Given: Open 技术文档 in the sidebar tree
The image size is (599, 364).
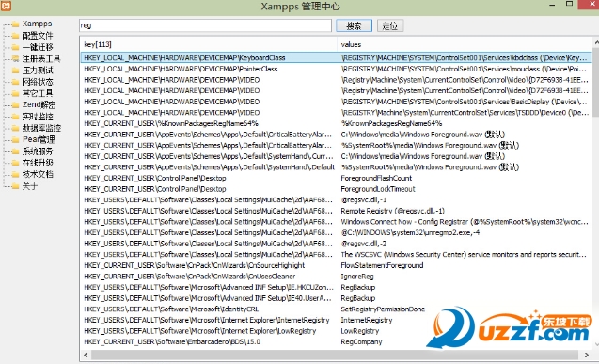Looking at the screenshot, I should [38, 174].
